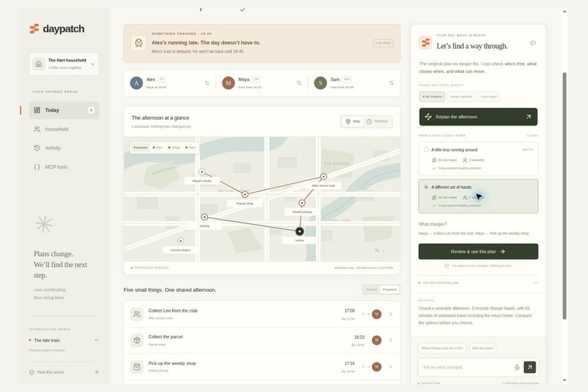Viewport: 588px width, 392px height.
Task: Click the Home marker on the map
Action: tap(299, 231)
